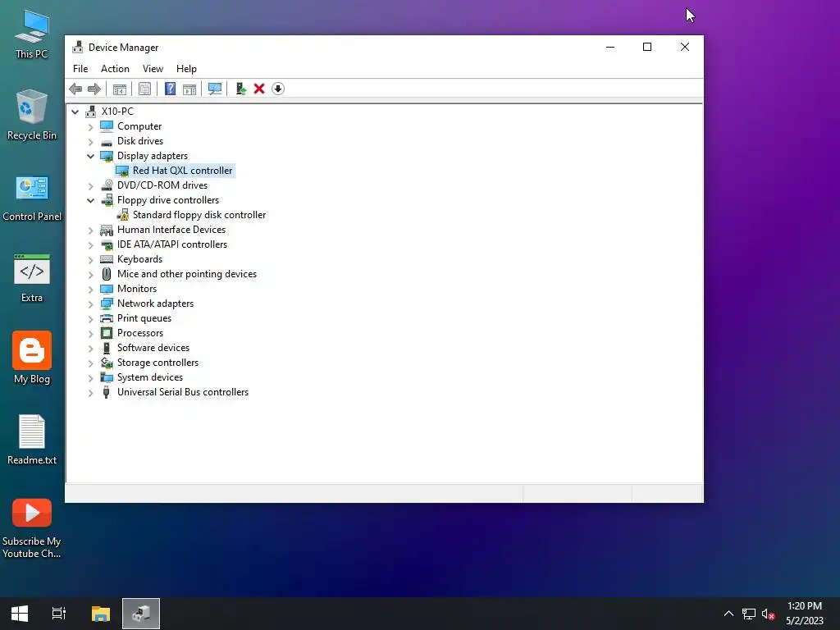Screen dimensions: 840x630
Task: Open the Action menu
Action: [115, 69]
